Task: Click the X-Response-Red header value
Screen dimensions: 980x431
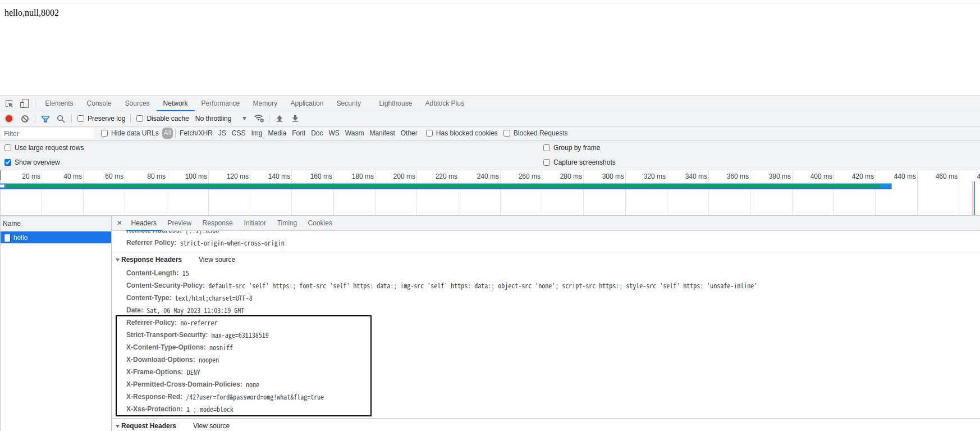Action: pyautogui.click(x=255, y=397)
